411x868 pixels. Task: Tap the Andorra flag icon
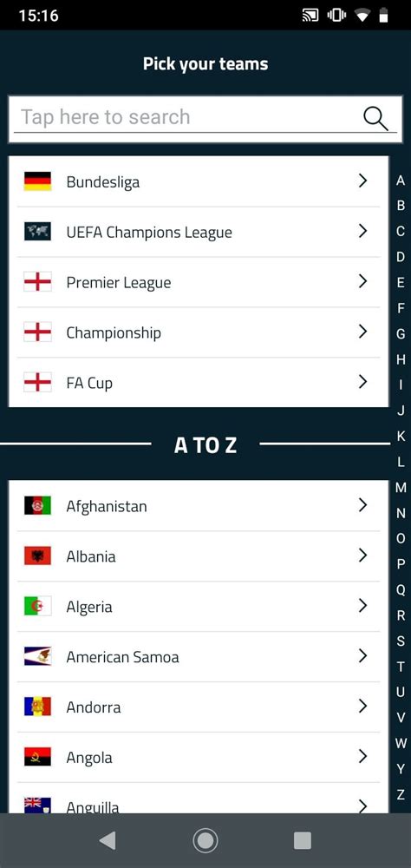pos(37,707)
